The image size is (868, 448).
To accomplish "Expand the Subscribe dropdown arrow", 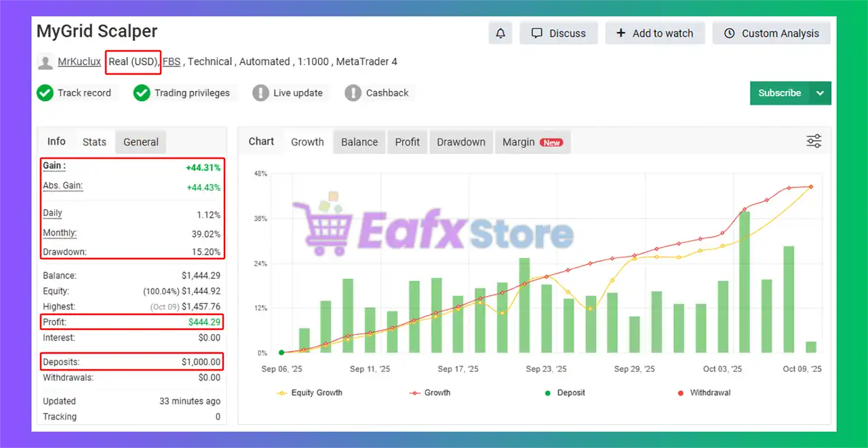I will click(820, 93).
